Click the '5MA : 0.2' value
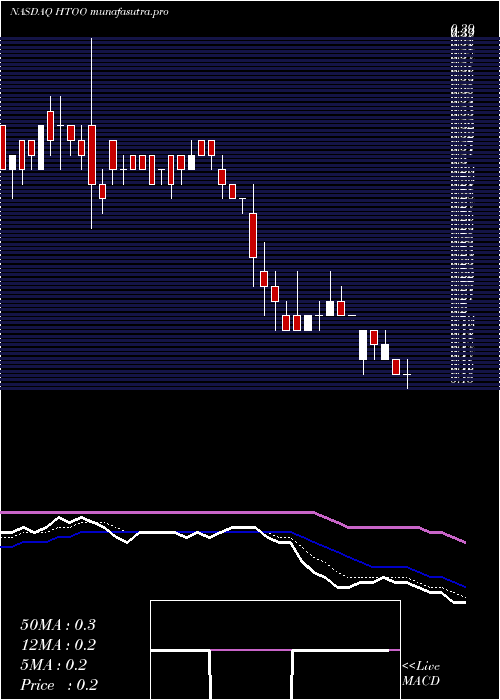The width and height of the screenshot is (500, 700). (x=53, y=665)
